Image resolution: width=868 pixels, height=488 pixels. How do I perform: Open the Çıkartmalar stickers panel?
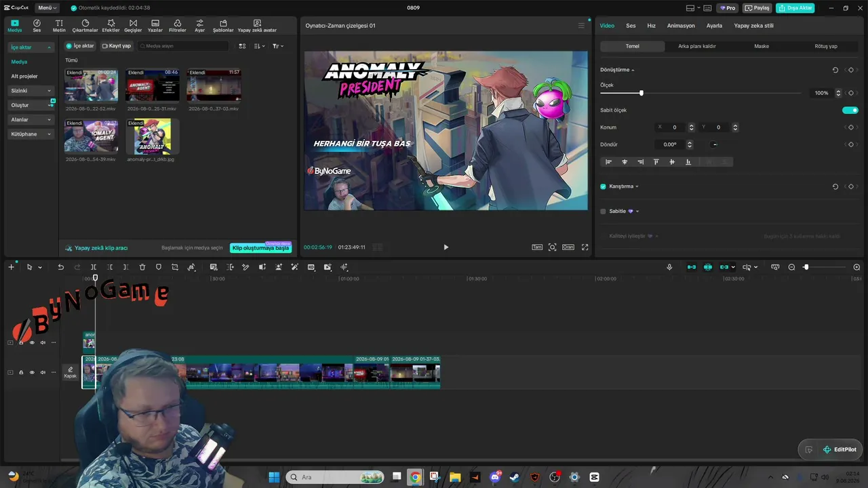[85, 26]
